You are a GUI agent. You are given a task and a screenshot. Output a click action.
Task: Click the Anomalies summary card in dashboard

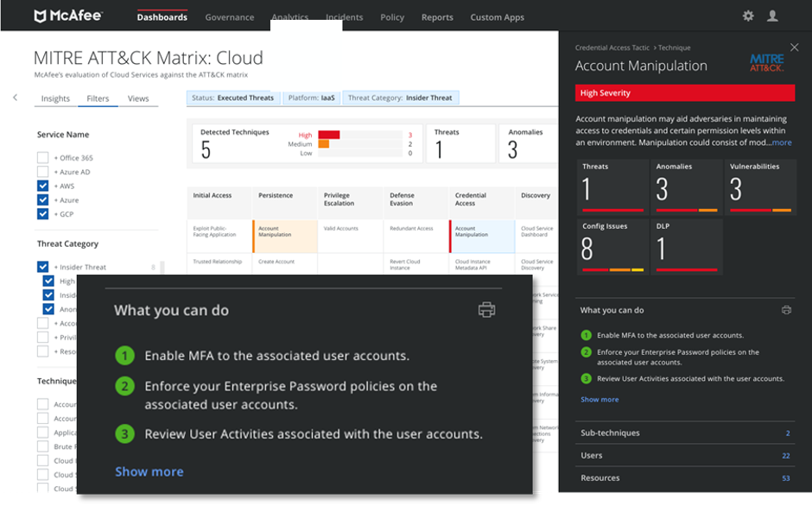coord(528,143)
